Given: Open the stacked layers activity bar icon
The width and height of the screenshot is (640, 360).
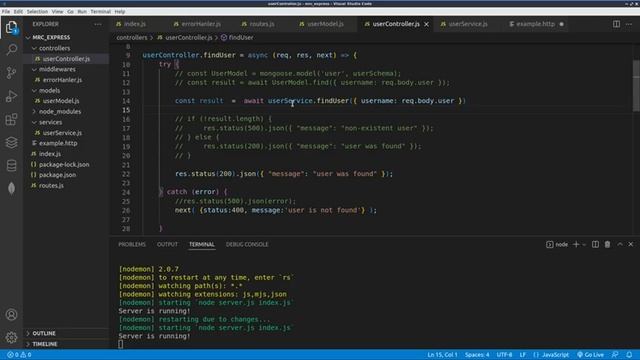Looking at the screenshot, I should coord(11,142).
